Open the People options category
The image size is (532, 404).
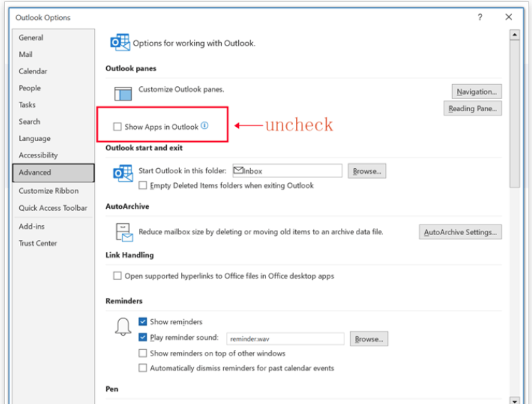[x=53, y=88]
